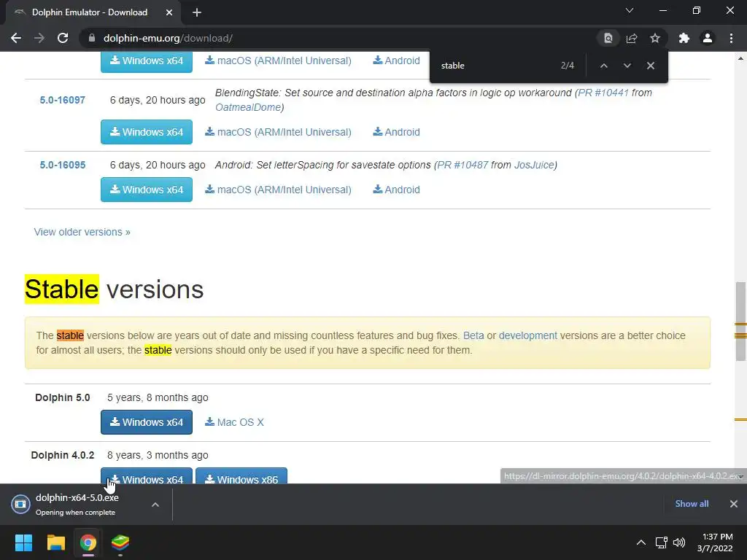Open BlueStacks from the taskbar
This screenshot has height=560, width=747.
120,542
